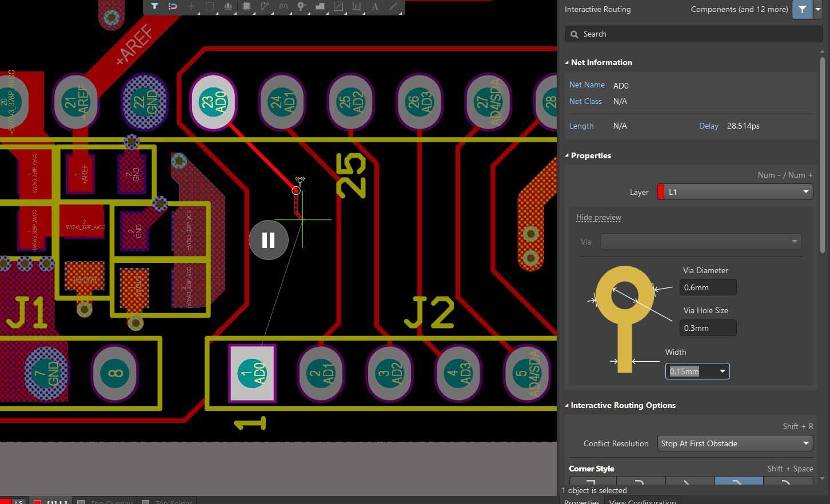This screenshot has width=830, height=504.
Task: Collapse the Interactive Routing Options section
Action: coord(567,405)
